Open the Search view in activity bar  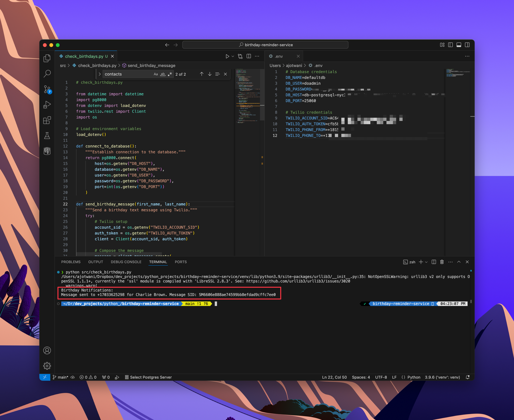47,74
